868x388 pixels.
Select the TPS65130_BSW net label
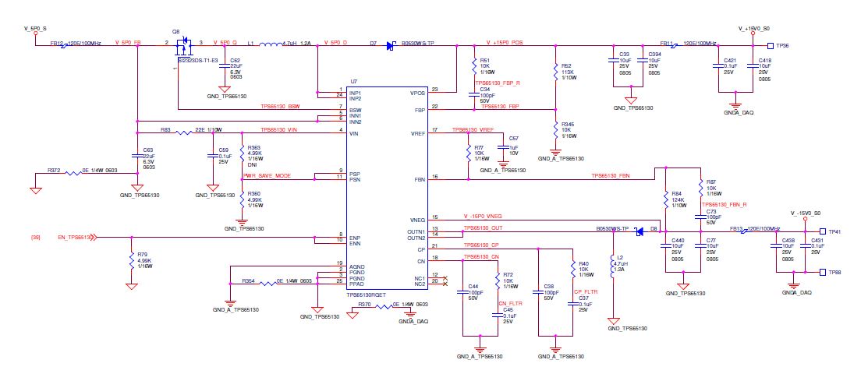(x=279, y=106)
